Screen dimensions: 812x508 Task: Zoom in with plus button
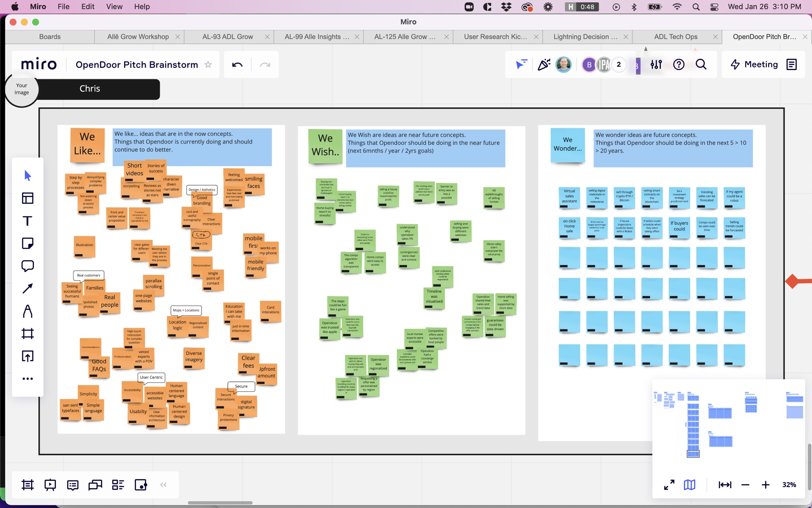[766, 485]
